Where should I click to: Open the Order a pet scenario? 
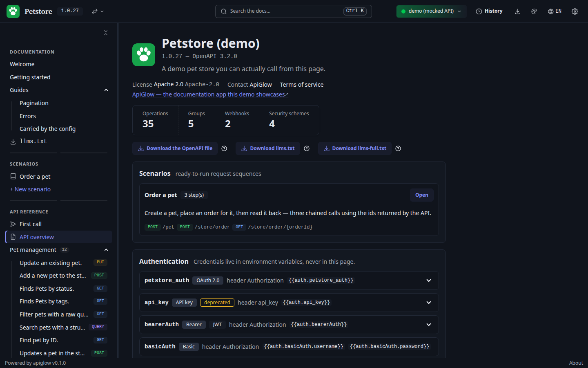point(422,195)
